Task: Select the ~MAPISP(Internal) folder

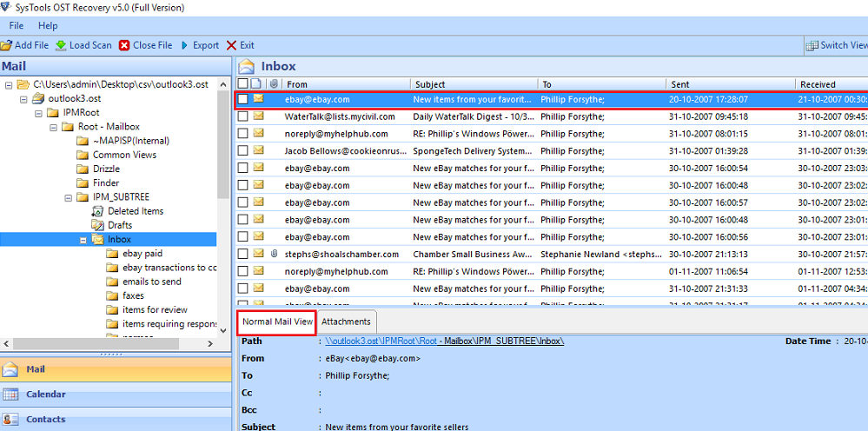Action: [x=130, y=141]
